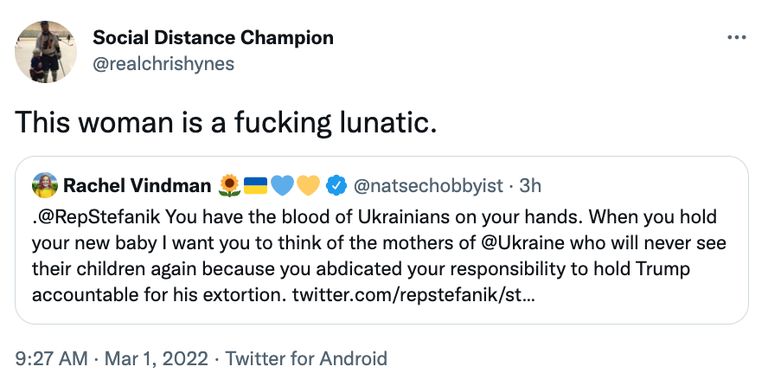This screenshot has height=386, width=768.
Task: Open the quoted tweet card body text
Action: click(x=379, y=256)
